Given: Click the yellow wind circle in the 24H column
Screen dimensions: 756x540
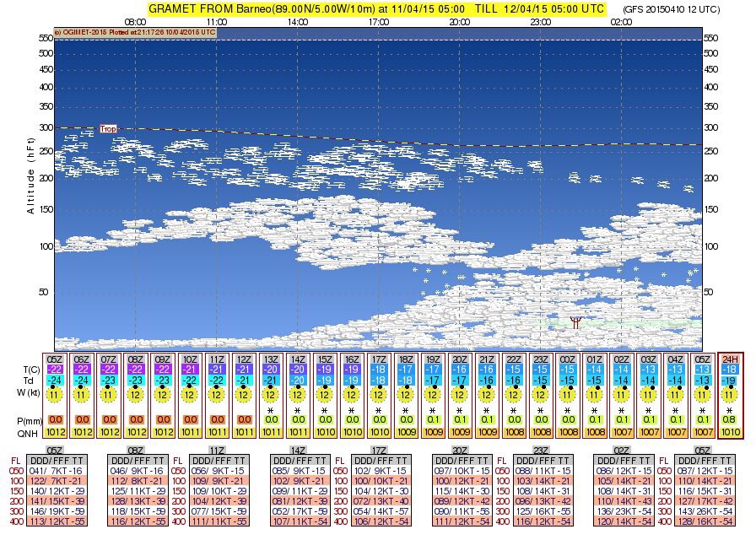Looking at the screenshot, I should pos(731,395).
